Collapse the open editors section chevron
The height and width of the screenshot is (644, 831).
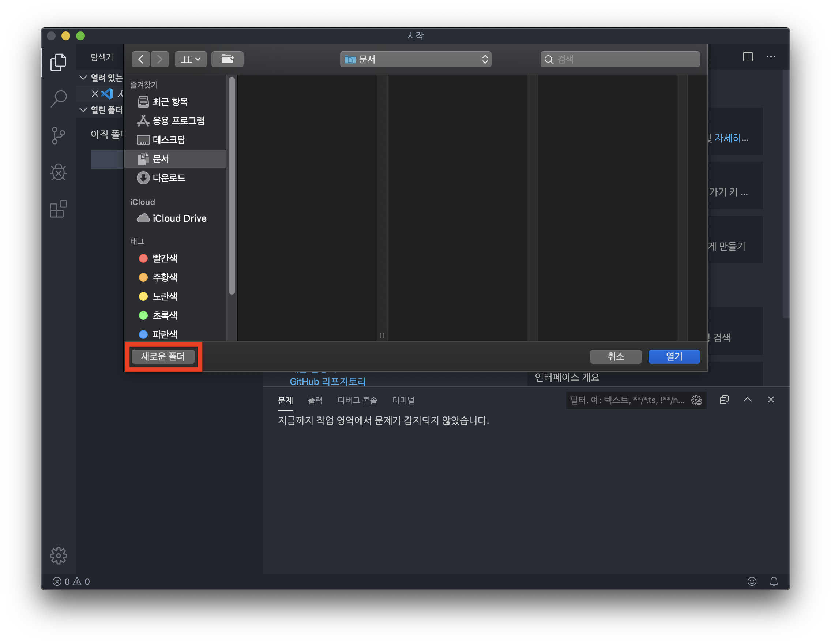pos(83,78)
